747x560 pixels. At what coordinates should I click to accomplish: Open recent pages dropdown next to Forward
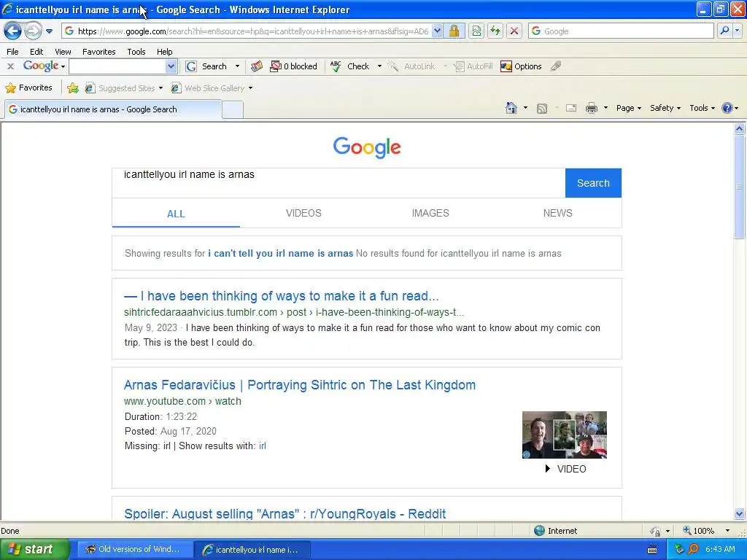point(49,31)
